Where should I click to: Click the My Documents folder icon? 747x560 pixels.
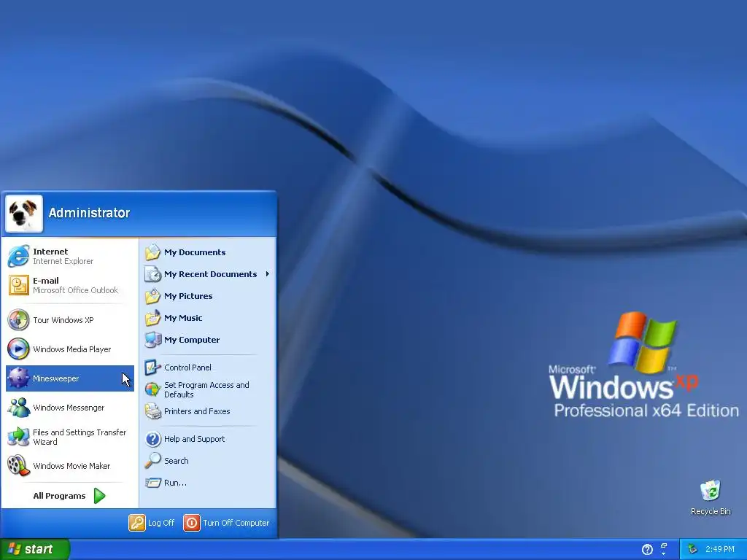coord(153,252)
